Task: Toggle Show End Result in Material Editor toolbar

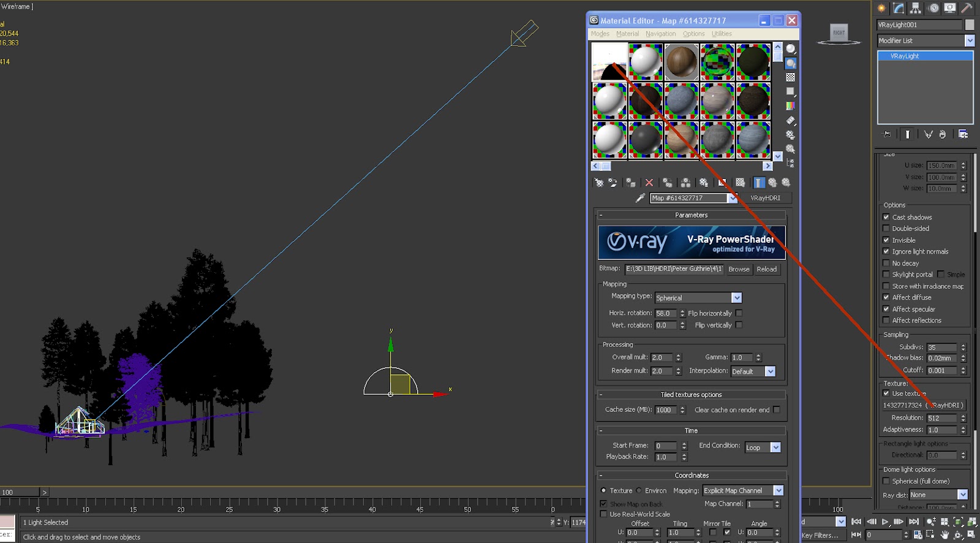Action: [x=759, y=183]
